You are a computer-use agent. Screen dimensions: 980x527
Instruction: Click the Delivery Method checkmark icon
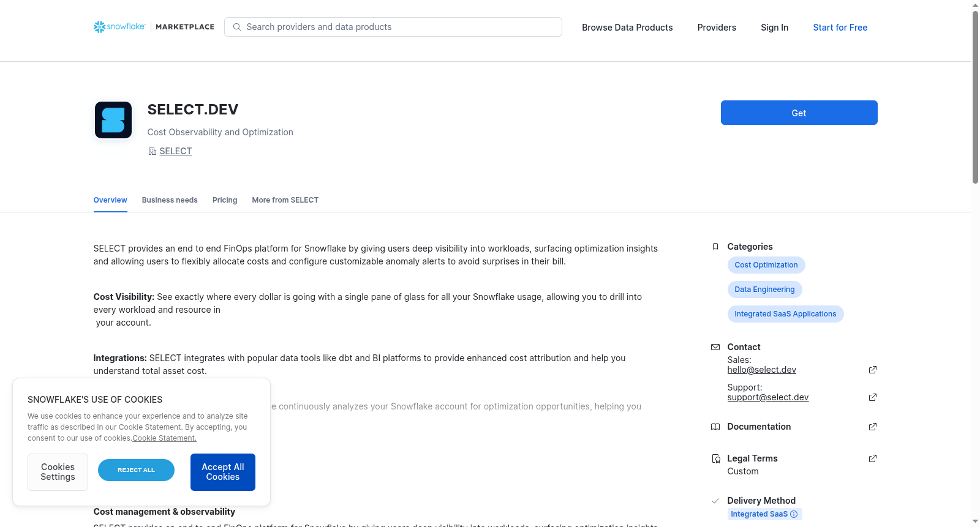[x=715, y=501]
